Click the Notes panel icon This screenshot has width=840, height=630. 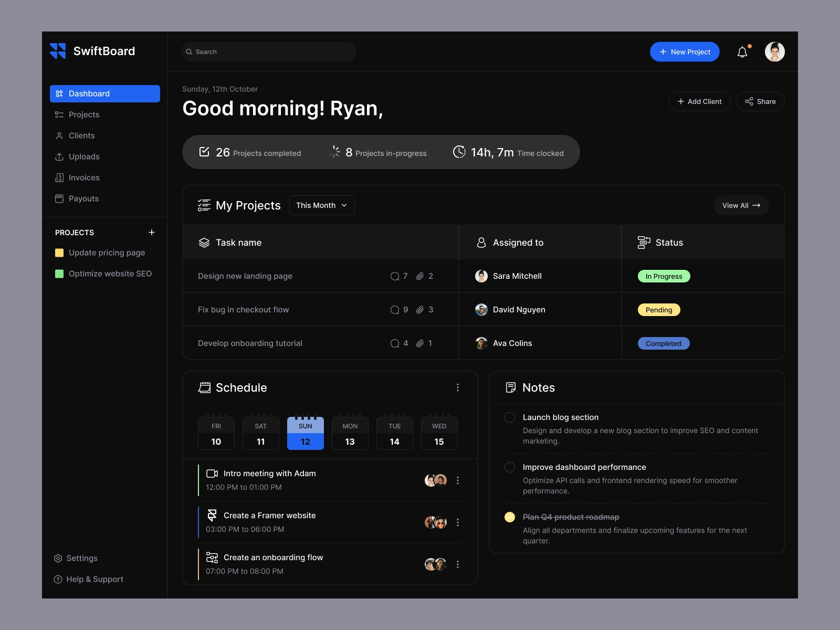(511, 387)
